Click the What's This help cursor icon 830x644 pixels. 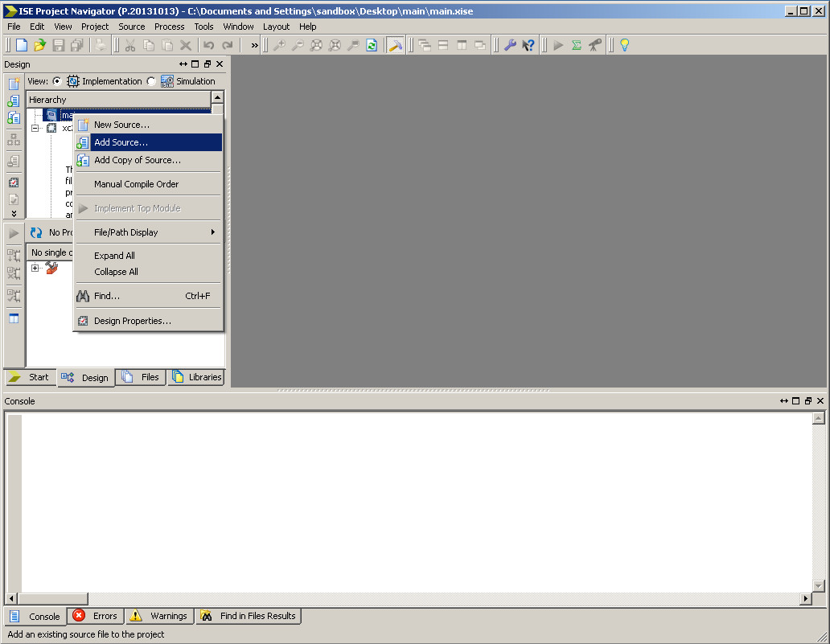pos(528,46)
